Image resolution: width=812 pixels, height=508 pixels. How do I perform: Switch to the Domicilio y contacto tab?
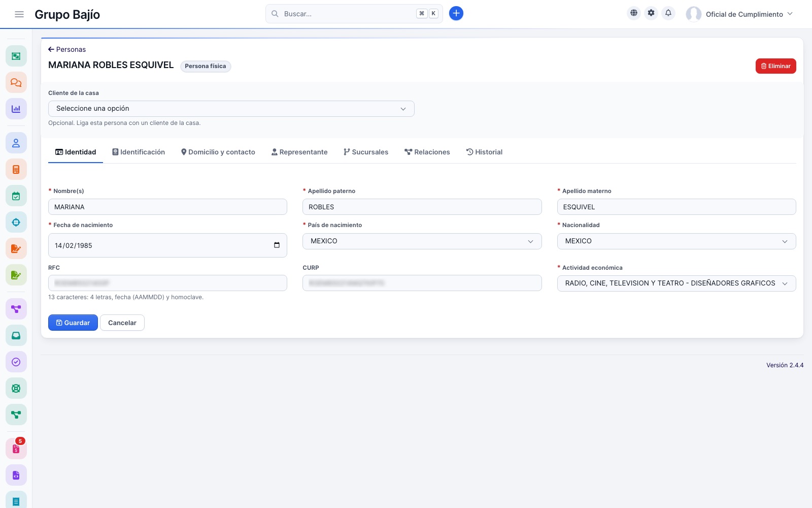click(218, 152)
